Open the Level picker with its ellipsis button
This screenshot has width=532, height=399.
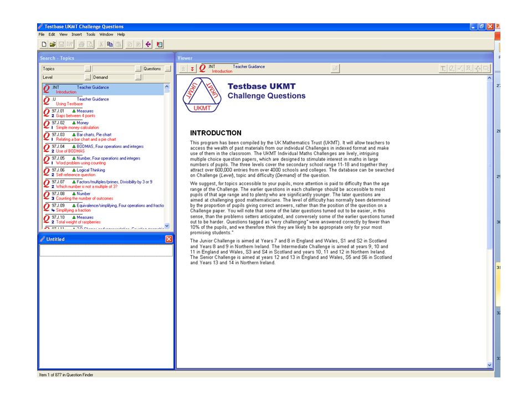click(x=88, y=78)
